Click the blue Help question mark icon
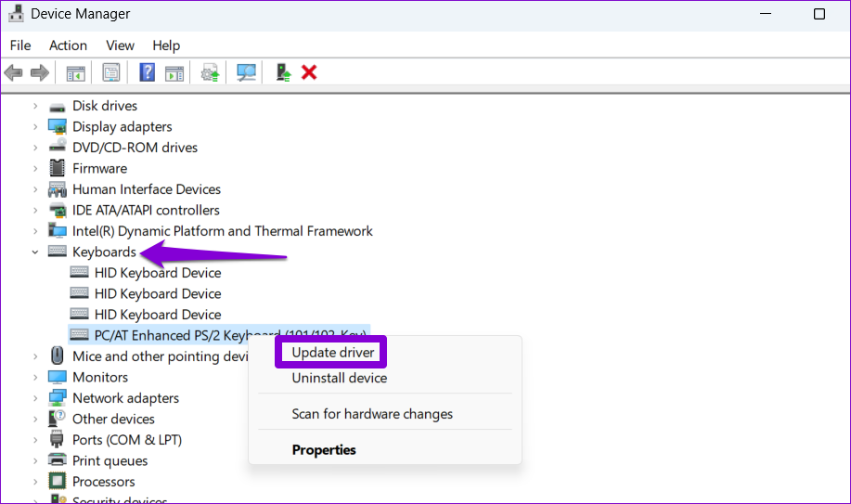The width and height of the screenshot is (851, 504). 147,72
